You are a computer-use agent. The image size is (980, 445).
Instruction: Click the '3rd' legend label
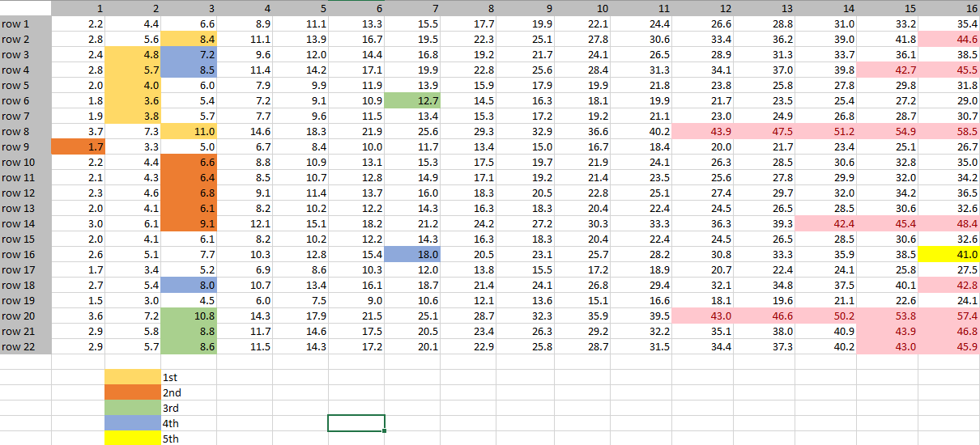[171, 408]
